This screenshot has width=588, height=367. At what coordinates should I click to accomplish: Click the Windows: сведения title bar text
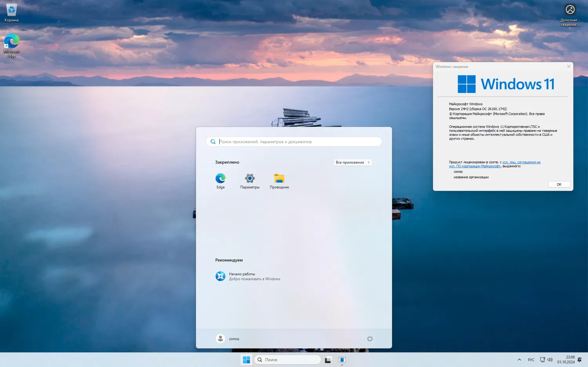pyautogui.click(x=452, y=67)
